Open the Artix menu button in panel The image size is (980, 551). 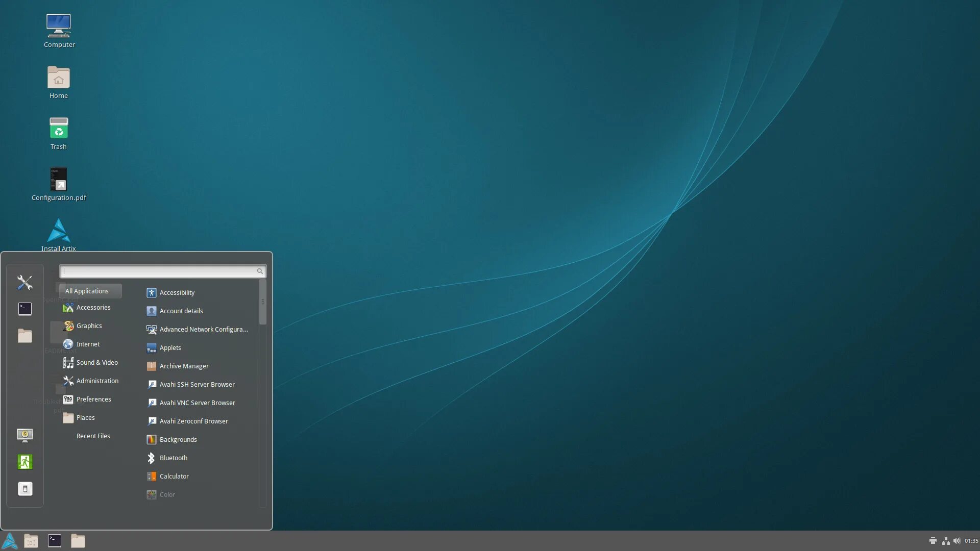tap(10, 541)
